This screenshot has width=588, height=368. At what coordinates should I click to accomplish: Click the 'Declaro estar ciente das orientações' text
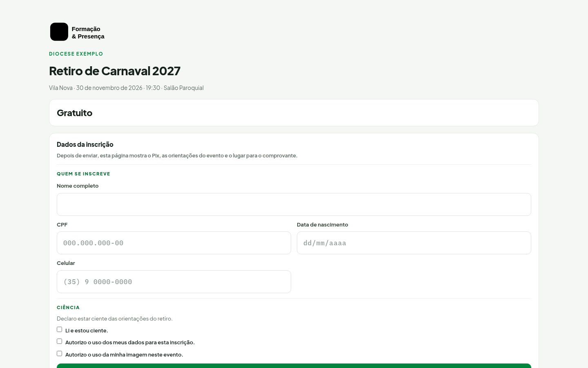coord(115,319)
